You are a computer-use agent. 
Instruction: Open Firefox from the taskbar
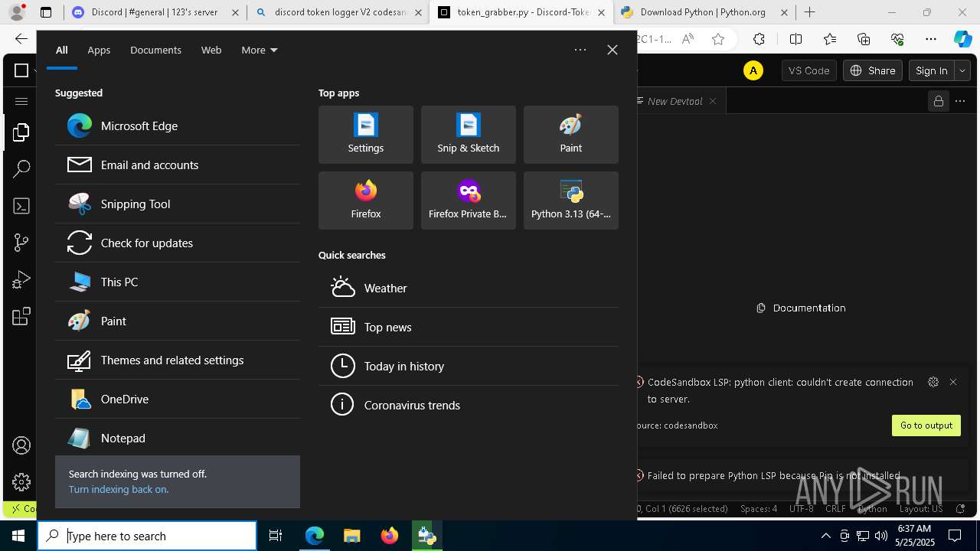coord(390,536)
